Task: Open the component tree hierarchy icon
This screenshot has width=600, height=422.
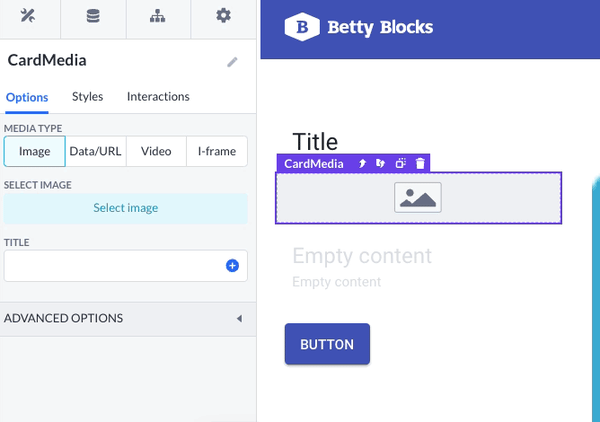Action: (x=158, y=16)
